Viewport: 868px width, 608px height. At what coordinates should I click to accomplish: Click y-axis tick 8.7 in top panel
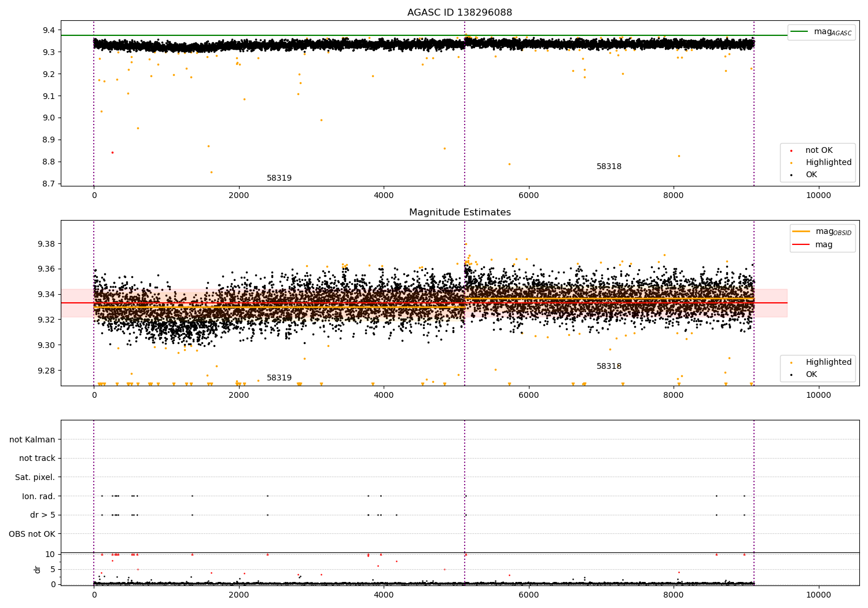click(49, 184)
